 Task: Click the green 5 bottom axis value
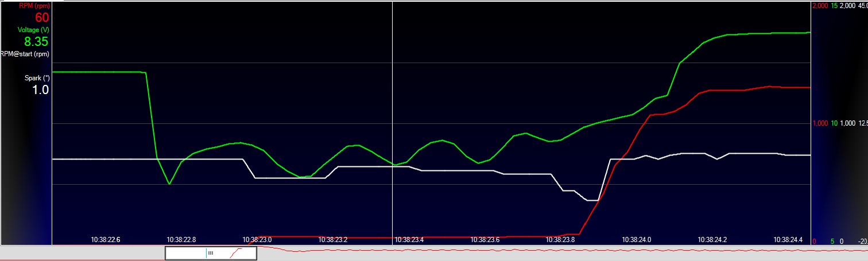click(x=832, y=241)
